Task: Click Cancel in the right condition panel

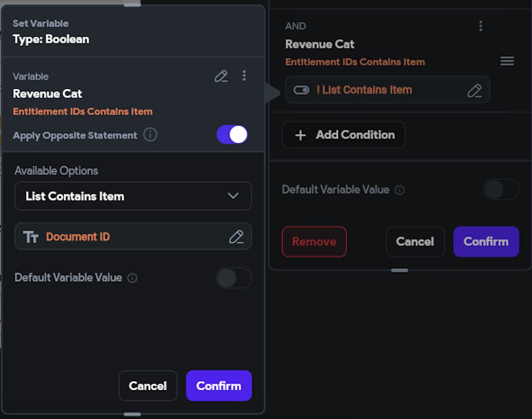Action: click(415, 242)
